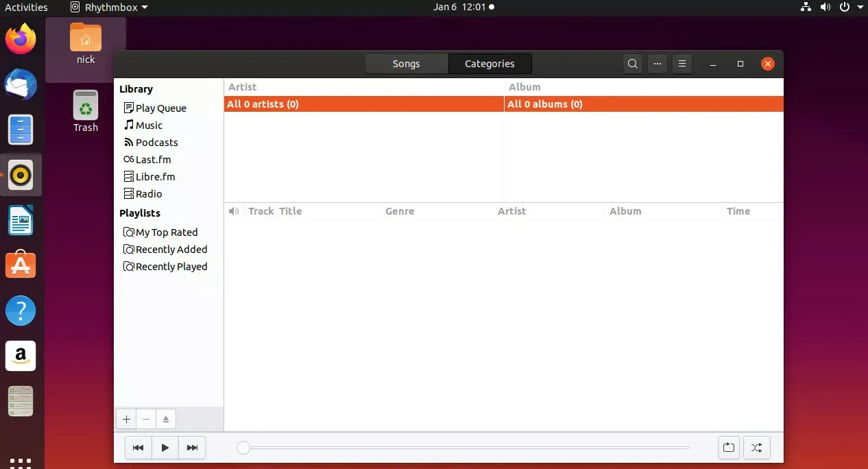Image resolution: width=868 pixels, height=469 pixels.
Task: Click the add playlist plus button
Action: click(126, 419)
